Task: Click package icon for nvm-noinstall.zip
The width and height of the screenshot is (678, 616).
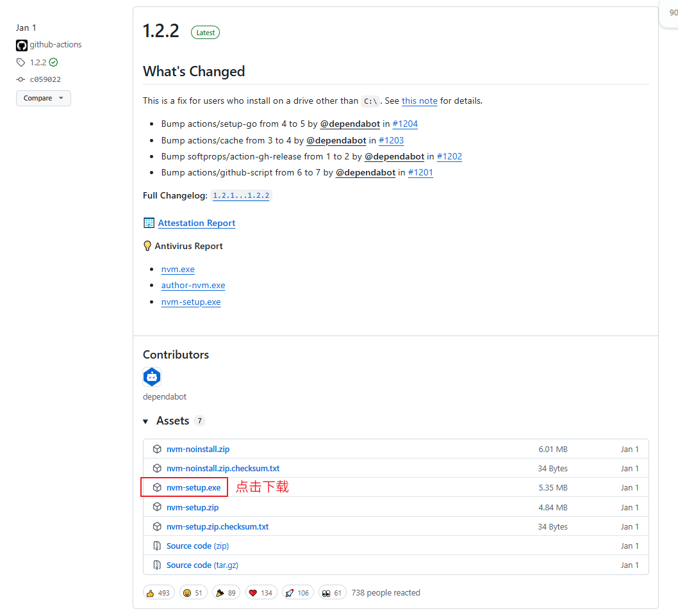Action: point(157,450)
